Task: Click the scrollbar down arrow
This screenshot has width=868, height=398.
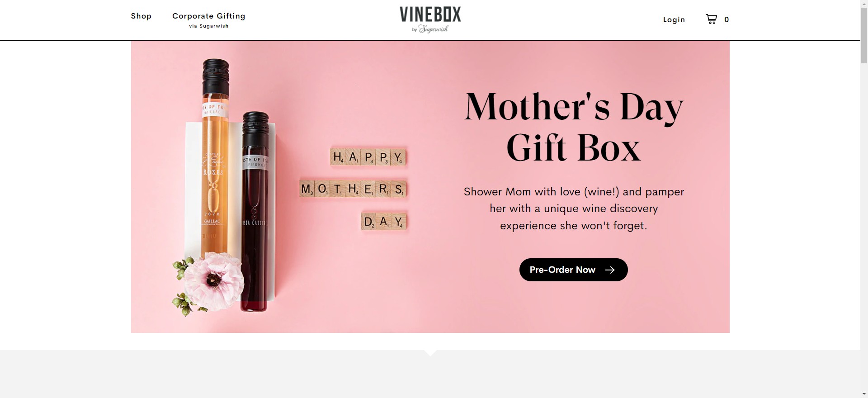Action: pyautogui.click(x=864, y=394)
